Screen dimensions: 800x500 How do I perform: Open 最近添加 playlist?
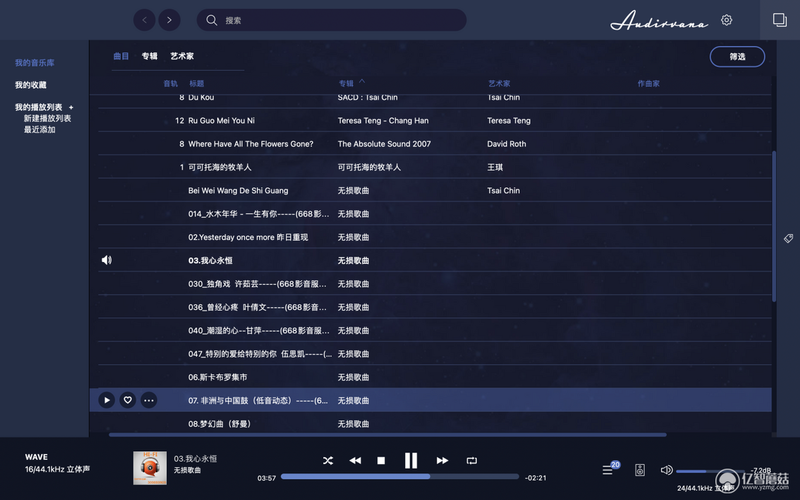39,130
